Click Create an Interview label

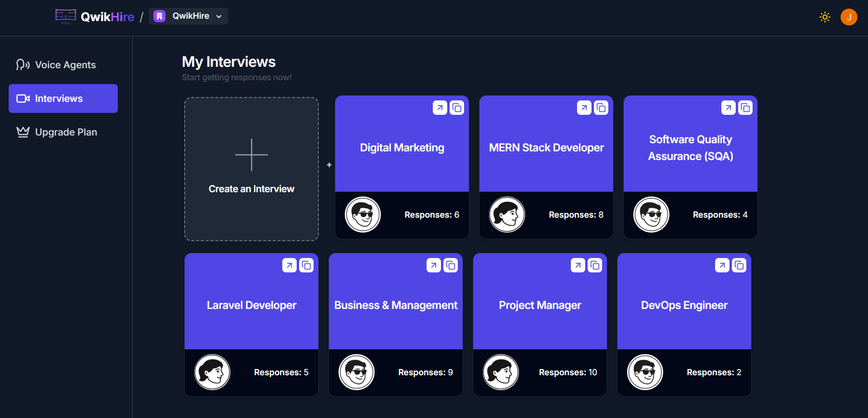click(252, 189)
